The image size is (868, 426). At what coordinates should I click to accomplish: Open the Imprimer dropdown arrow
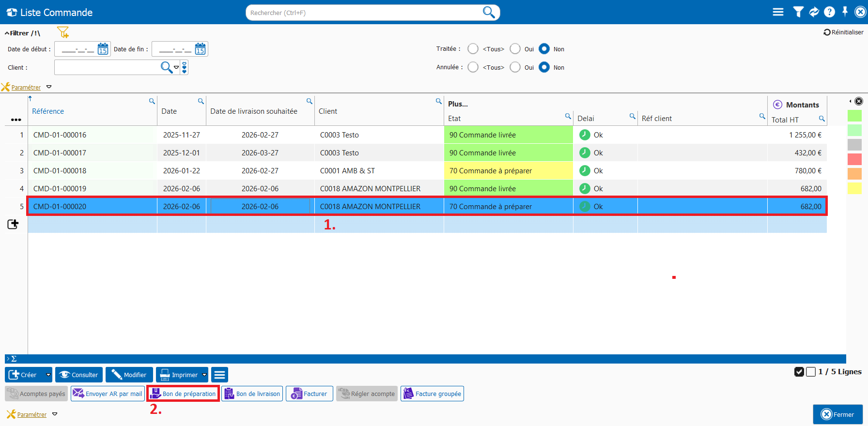pyautogui.click(x=204, y=375)
